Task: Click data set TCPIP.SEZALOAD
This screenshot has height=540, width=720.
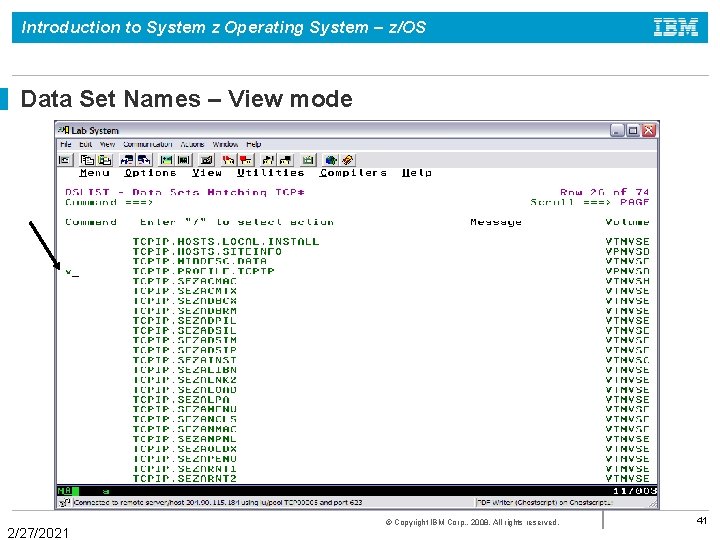Action: tap(185, 390)
